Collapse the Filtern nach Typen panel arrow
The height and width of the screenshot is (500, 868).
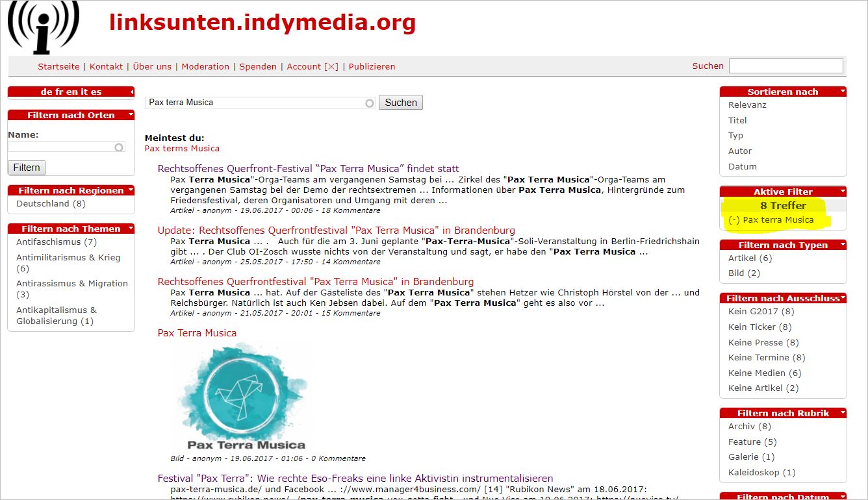(843, 245)
